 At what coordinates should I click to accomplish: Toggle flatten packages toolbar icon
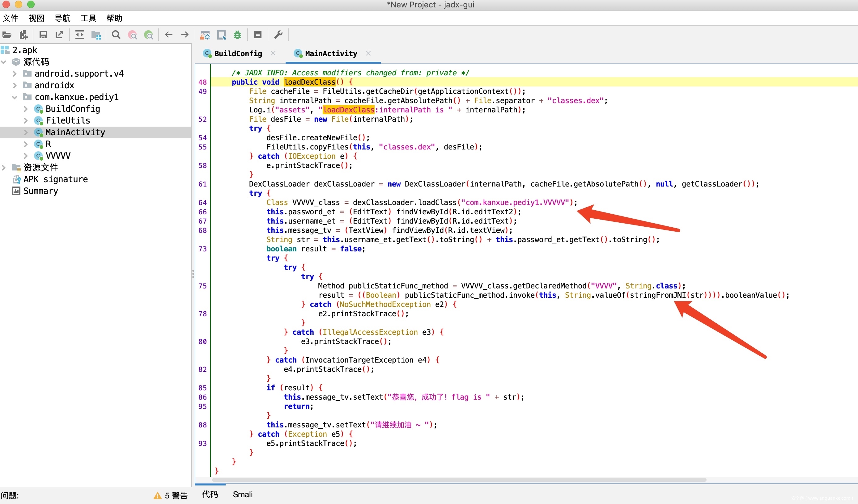click(96, 35)
